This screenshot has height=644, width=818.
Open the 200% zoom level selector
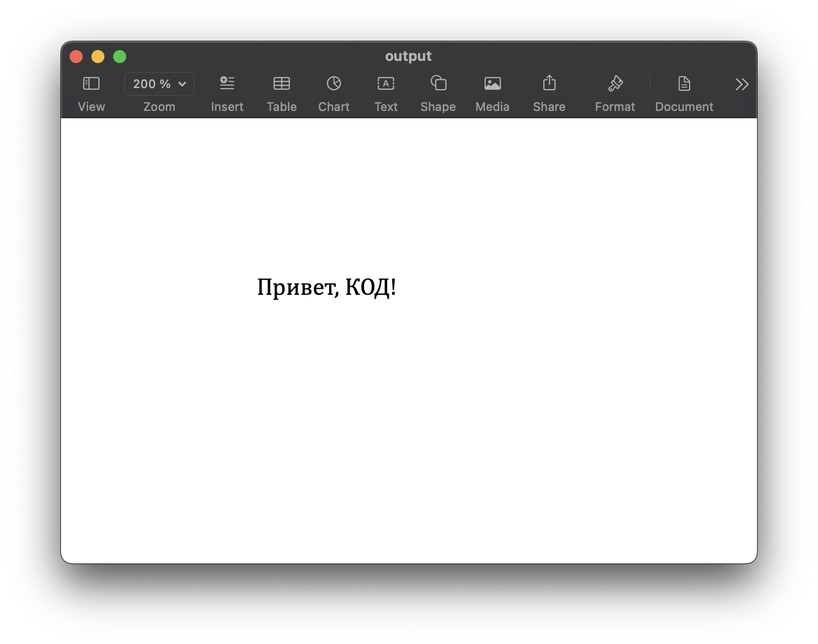click(159, 84)
